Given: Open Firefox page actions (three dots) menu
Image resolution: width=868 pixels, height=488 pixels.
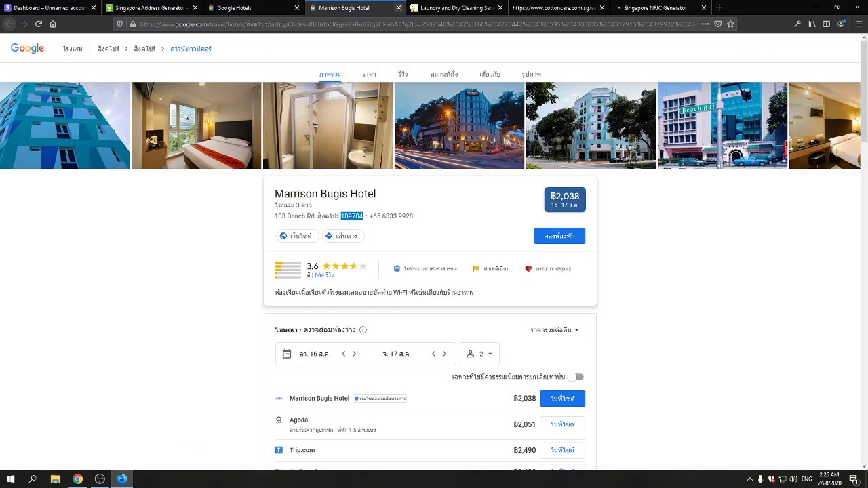Looking at the screenshot, I should tap(705, 24).
